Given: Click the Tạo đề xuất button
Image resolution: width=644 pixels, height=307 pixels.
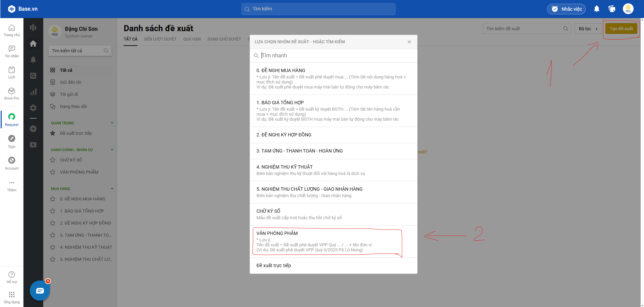Looking at the screenshot, I should click(621, 29).
